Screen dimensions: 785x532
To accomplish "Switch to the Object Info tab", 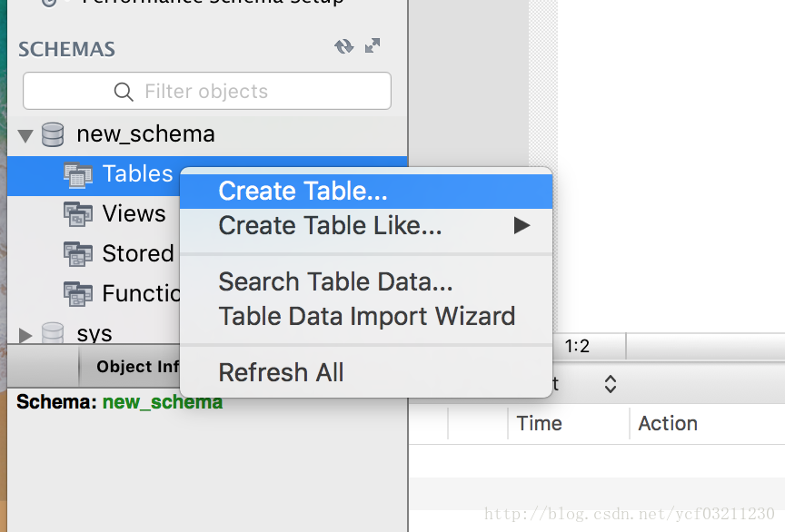I will (x=138, y=367).
